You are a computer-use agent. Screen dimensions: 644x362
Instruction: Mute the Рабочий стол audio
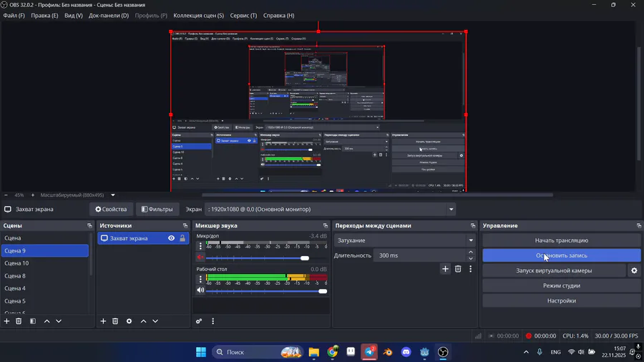pos(200,290)
